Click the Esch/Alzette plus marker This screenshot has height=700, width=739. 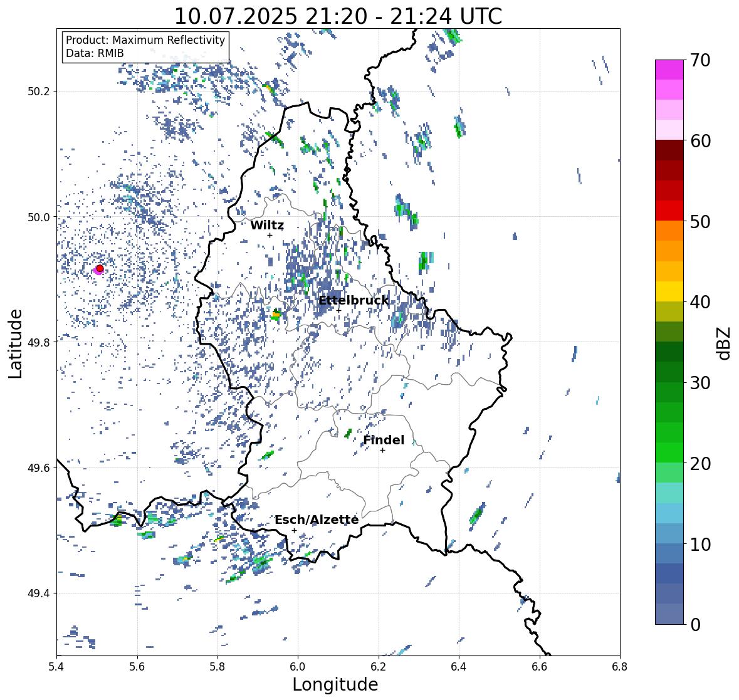coord(294,530)
